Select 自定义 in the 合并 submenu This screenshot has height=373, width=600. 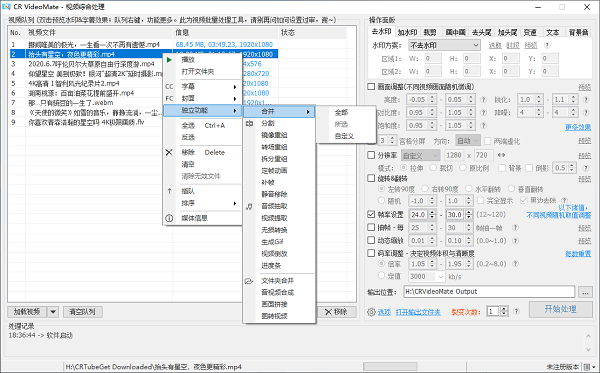pos(344,136)
